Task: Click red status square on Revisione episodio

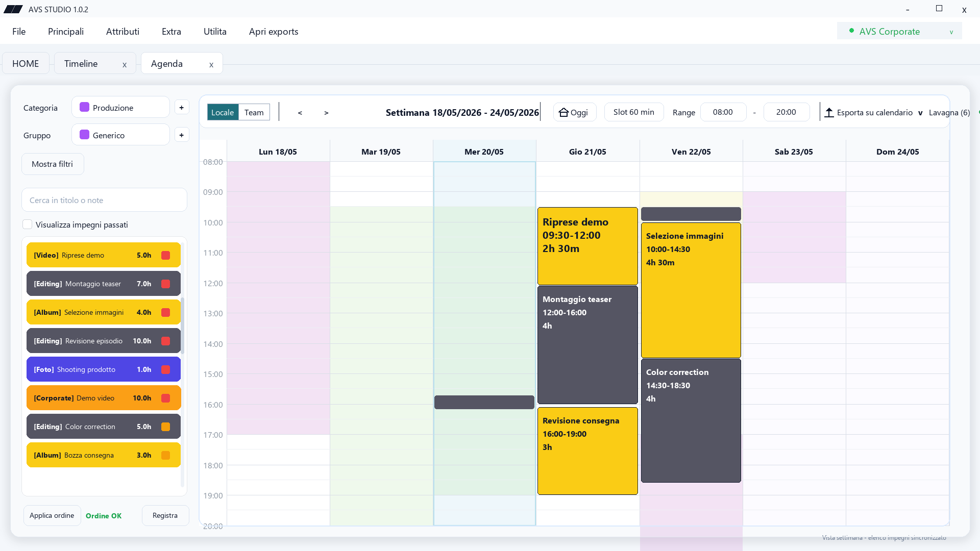Action: click(165, 341)
